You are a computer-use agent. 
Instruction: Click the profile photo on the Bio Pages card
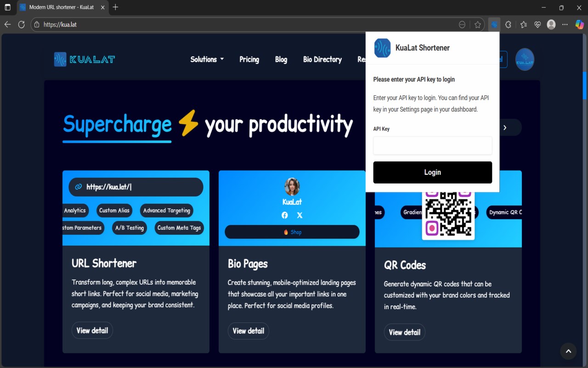pyautogui.click(x=292, y=187)
